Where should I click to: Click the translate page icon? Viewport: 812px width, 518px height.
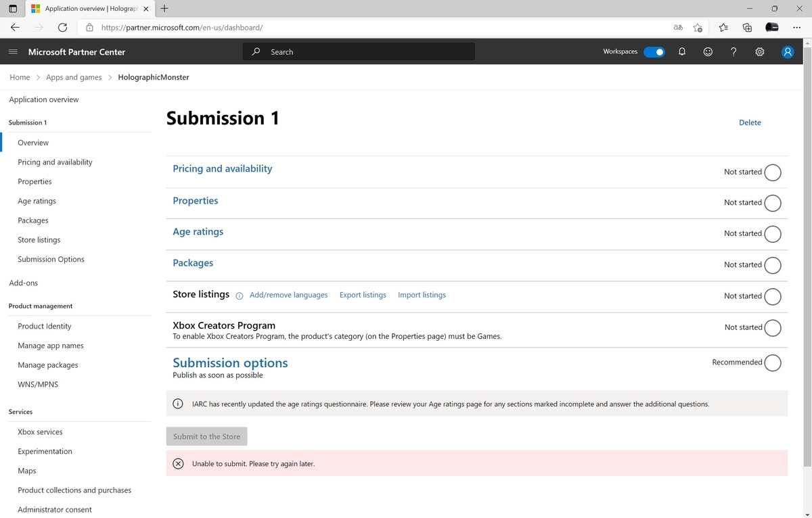pos(678,28)
